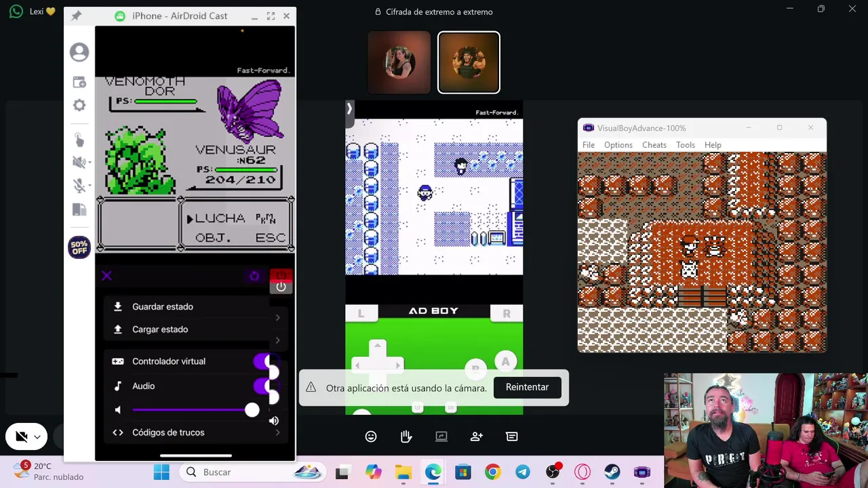Close the emulator menu with purple X
Image resolution: width=868 pixels, height=488 pixels.
click(x=106, y=275)
